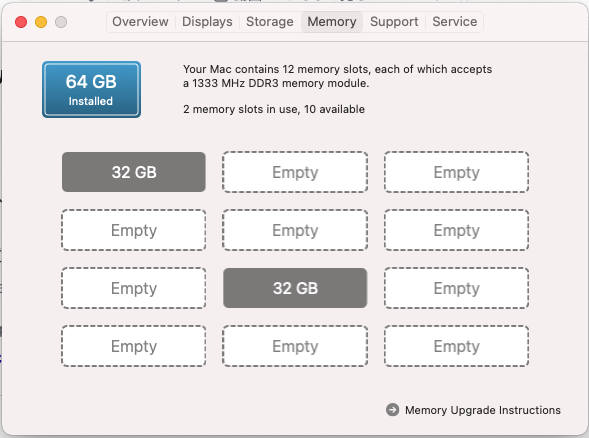Click the Memory Upgrade Instructions arrow icon
This screenshot has height=438, width=589.
point(393,409)
